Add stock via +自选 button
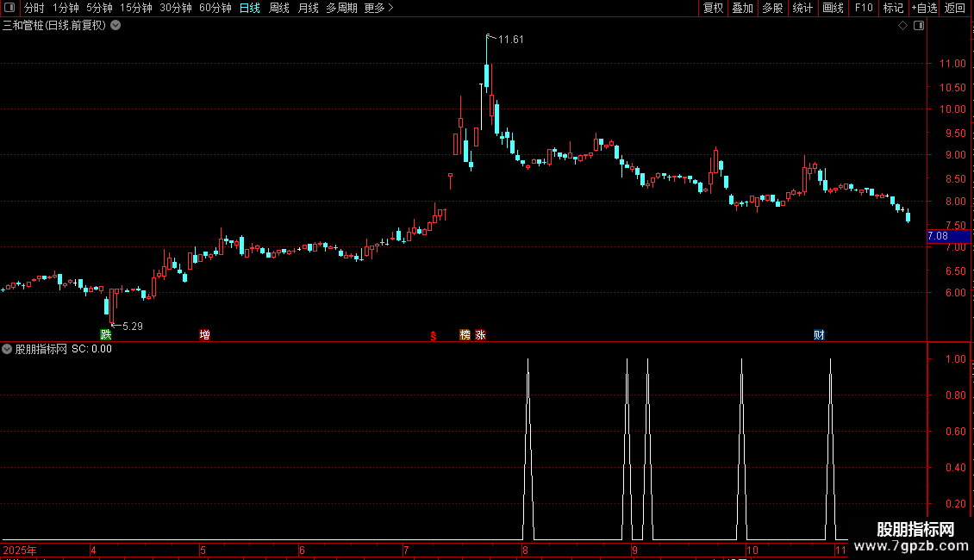This screenshot has height=560, width=974. click(924, 8)
